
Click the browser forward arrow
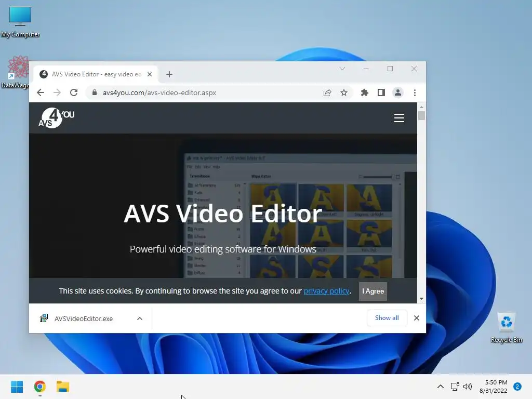click(57, 92)
